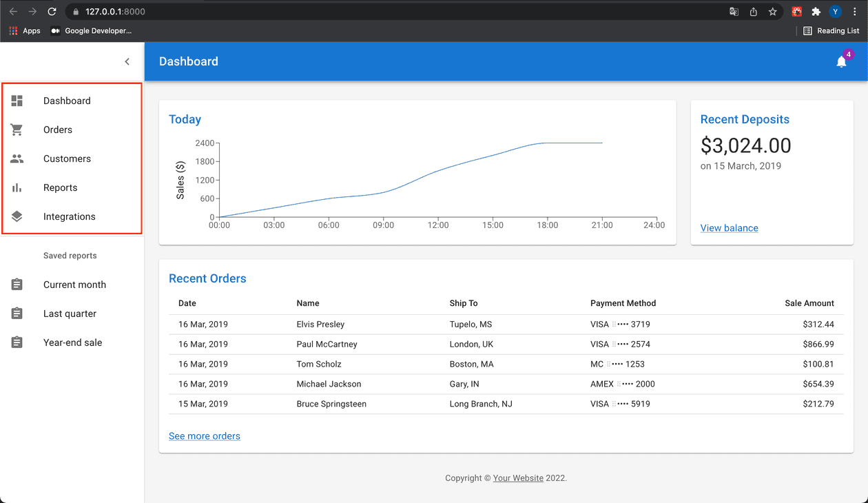The height and width of the screenshot is (503, 868).
Task: Switch to the Orders section
Action: 57,130
